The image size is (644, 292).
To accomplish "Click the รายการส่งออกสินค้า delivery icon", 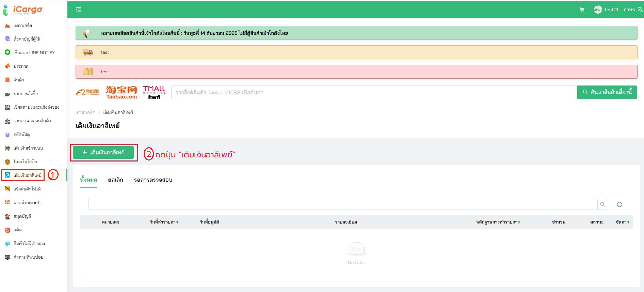I will (7, 121).
